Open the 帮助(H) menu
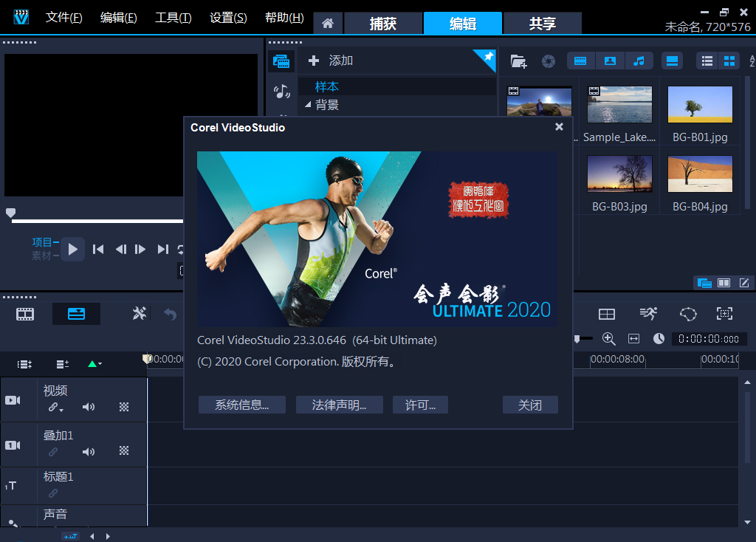This screenshot has width=756, height=542. 284,18
